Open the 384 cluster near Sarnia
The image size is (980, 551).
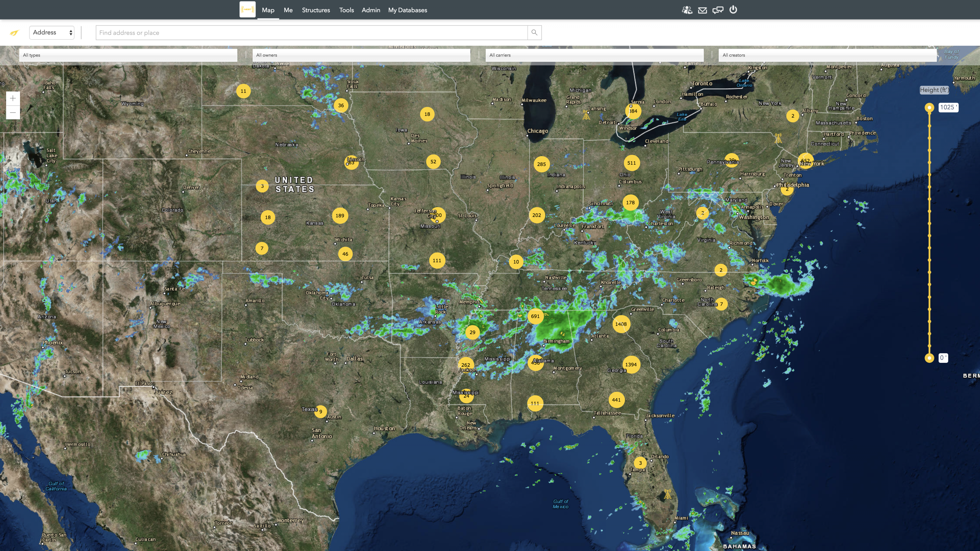click(633, 111)
